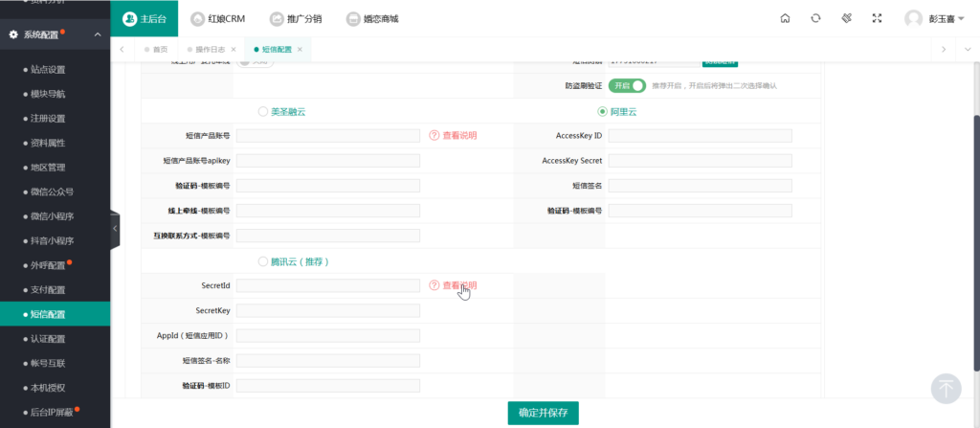Click the SecretKey input field
This screenshot has height=428, width=980.
[328, 310]
